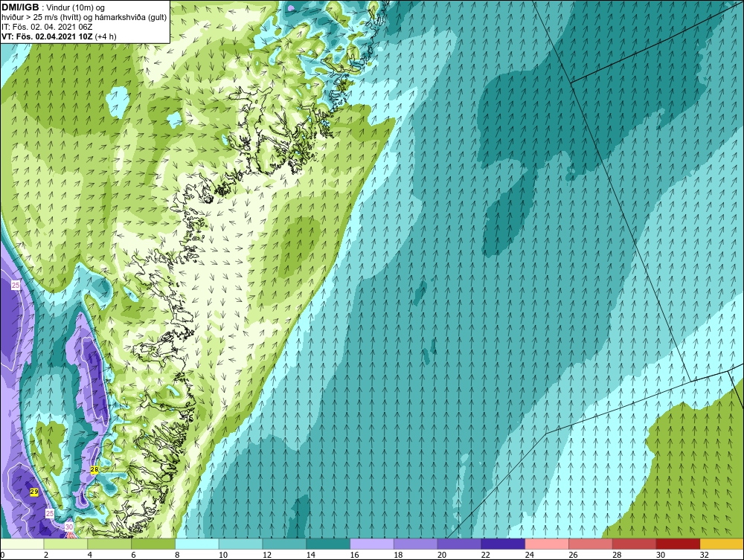Select the turquoise 10–12 m/s legend swatch

pos(240,544)
